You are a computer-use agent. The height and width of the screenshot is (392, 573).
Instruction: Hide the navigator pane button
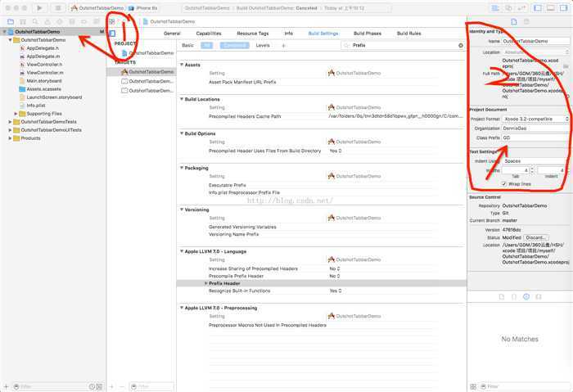(538, 7)
